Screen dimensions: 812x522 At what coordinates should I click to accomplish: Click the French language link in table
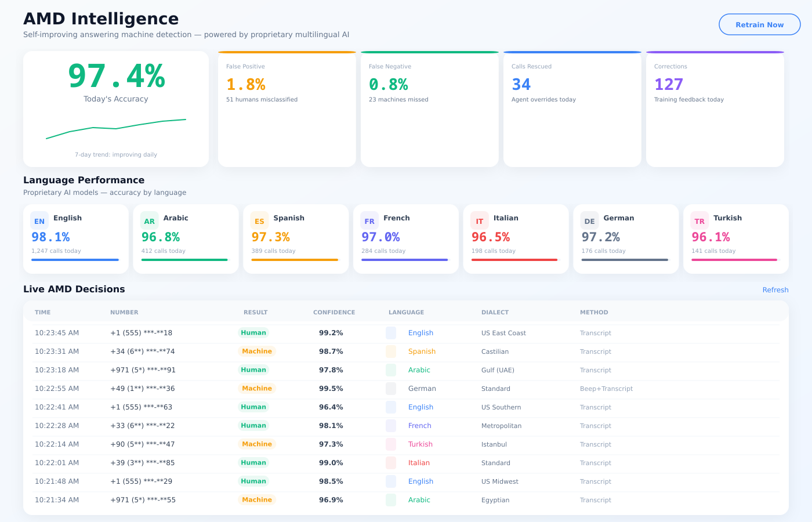tap(420, 426)
